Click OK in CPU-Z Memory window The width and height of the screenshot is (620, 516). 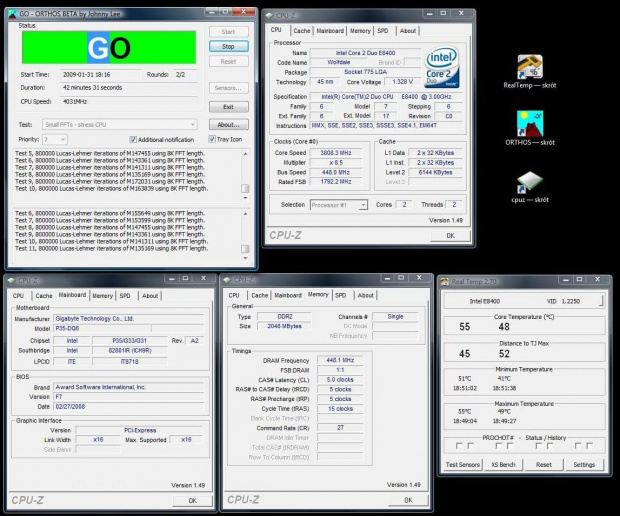[408, 500]
